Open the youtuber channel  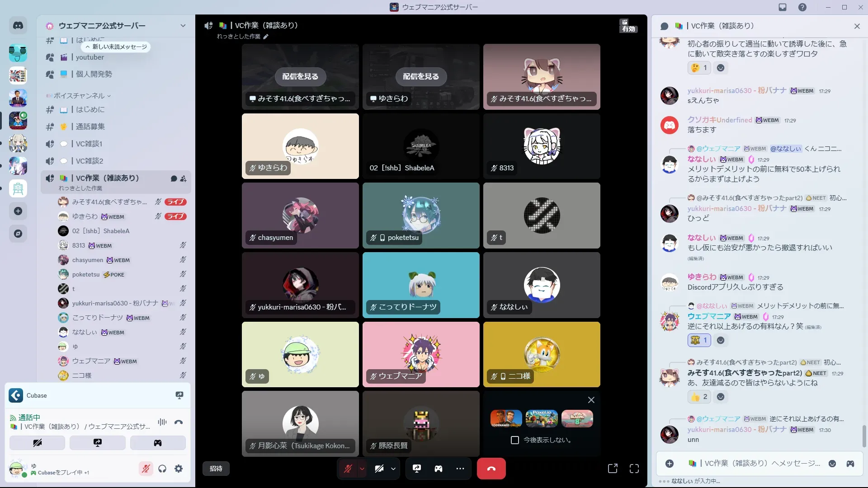point(90,57)
